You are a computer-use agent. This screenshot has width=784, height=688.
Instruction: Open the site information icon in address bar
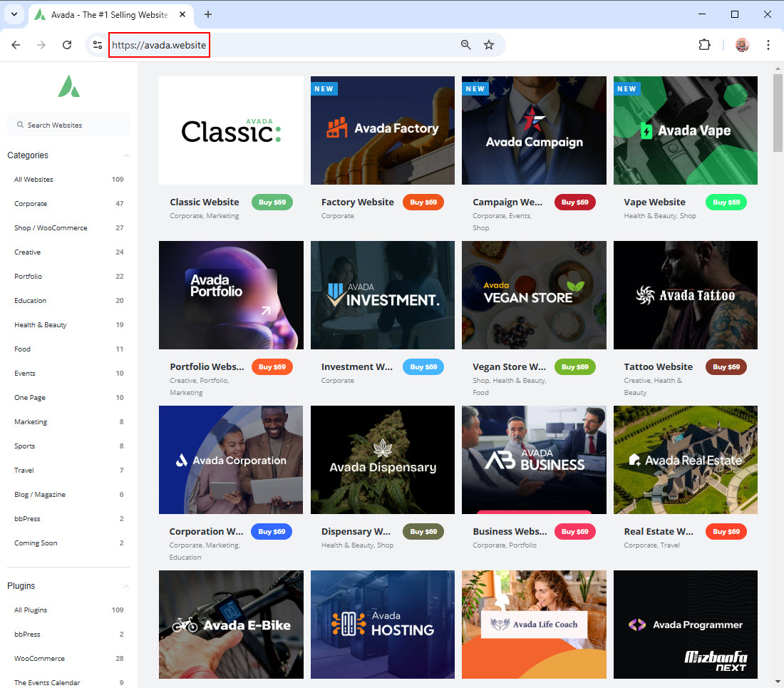click(98, 45)
